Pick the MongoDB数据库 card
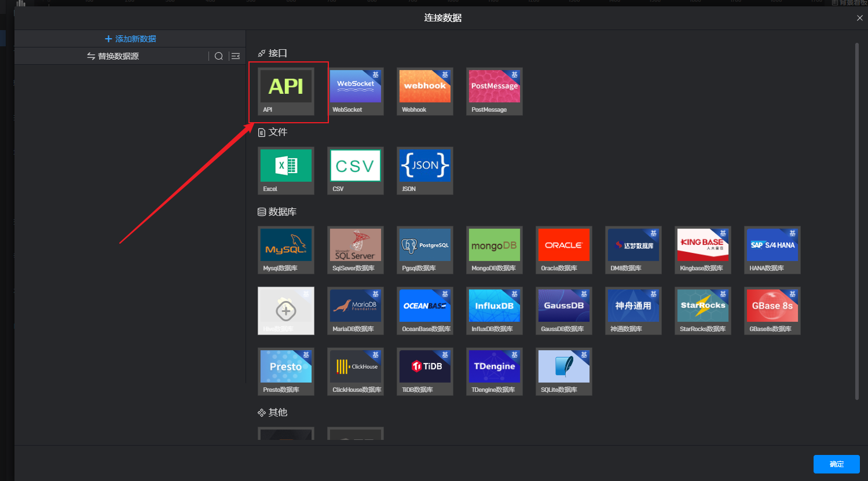868x481 pixels. pos(495,250)
